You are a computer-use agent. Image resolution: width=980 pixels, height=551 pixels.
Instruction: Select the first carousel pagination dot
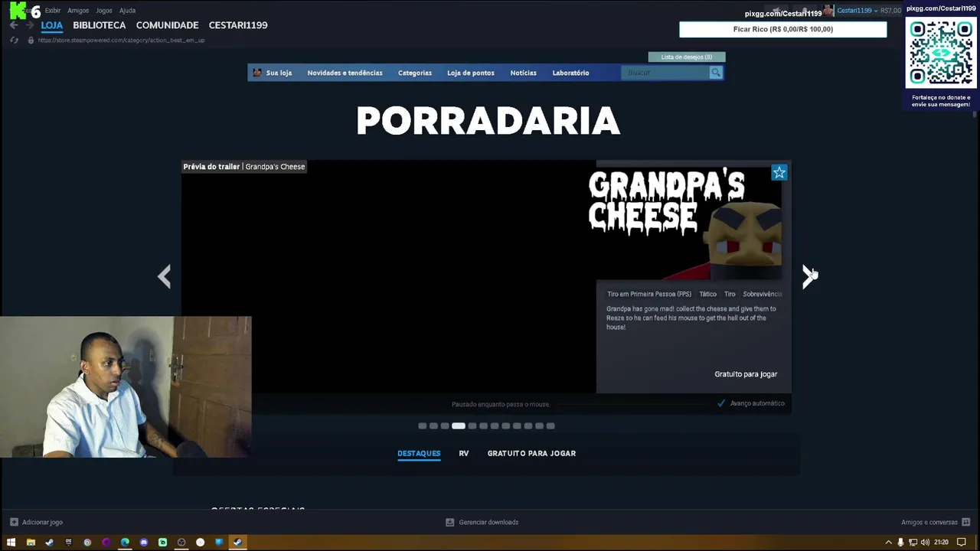pos(423,425)
